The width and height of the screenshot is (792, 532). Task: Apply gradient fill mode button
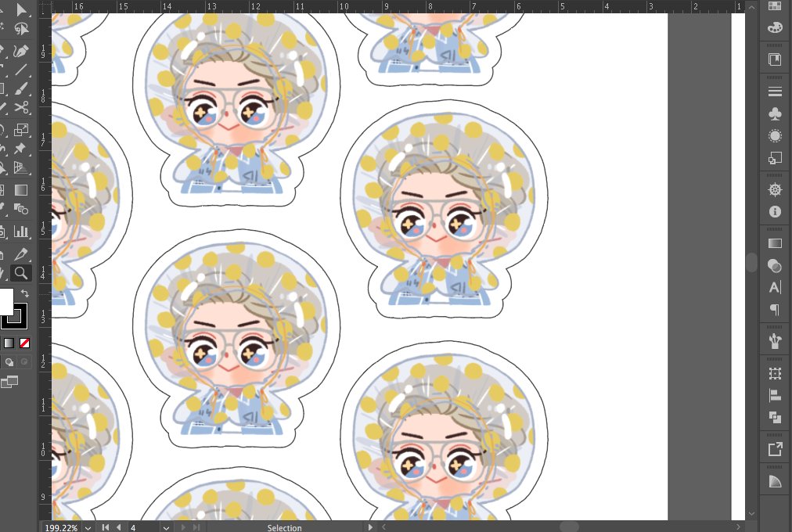point(9,343)
